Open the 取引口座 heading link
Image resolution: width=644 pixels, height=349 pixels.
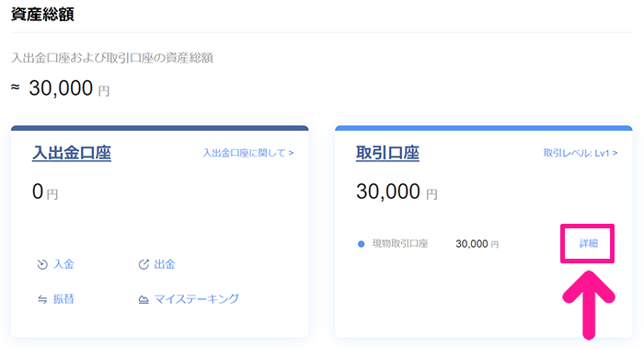[x=387, y=153]
